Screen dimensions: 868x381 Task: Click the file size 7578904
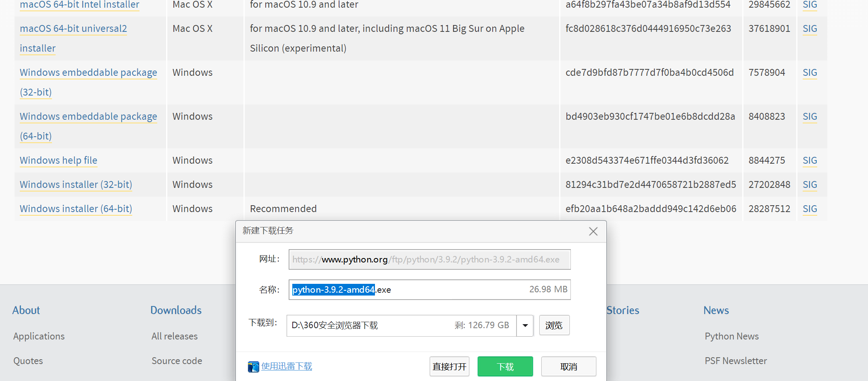(x=766, y=73)
